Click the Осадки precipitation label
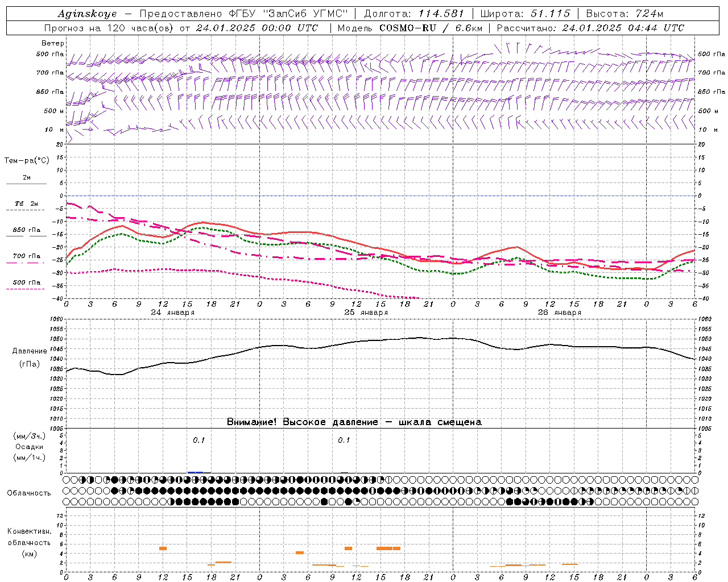 [x=30, y=447]
